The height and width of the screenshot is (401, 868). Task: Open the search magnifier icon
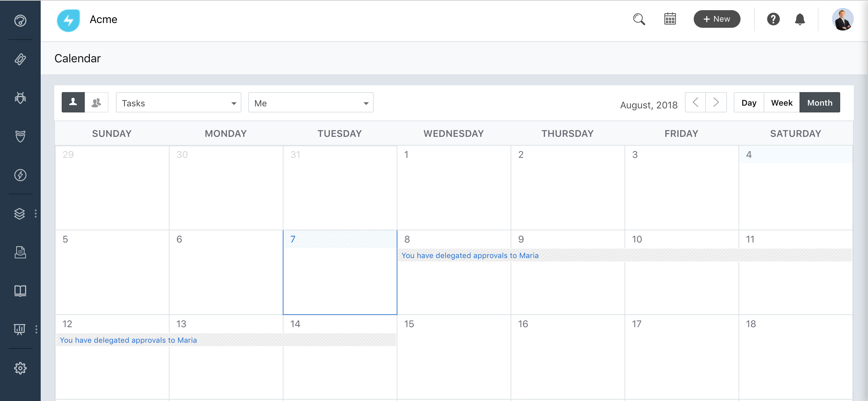[639, 19]
